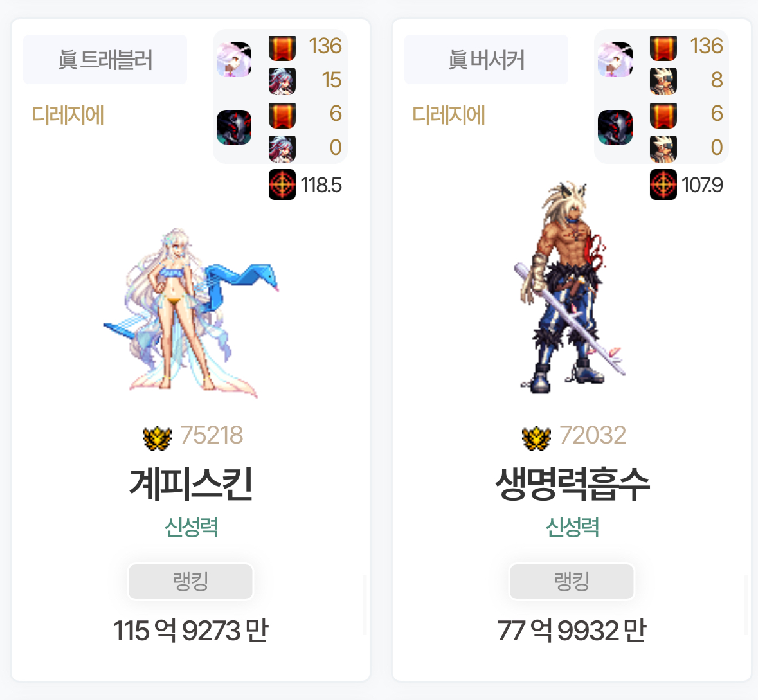Click the 랭킹 button under 계피스킨

[190, 581]
